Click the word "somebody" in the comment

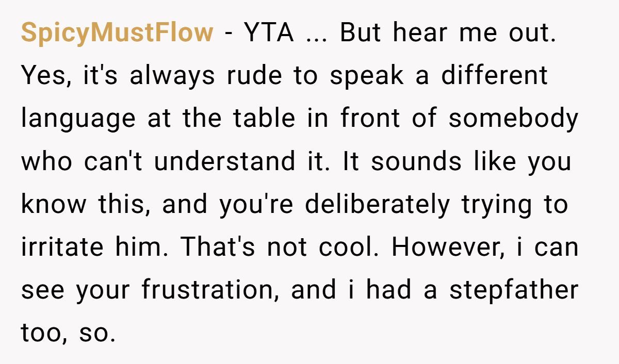click(513, 118)
